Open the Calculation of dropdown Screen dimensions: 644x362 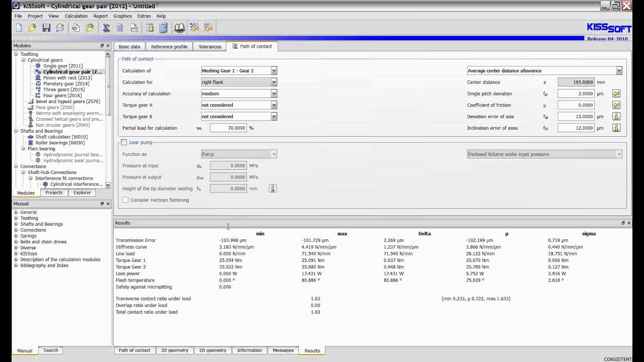274,71
